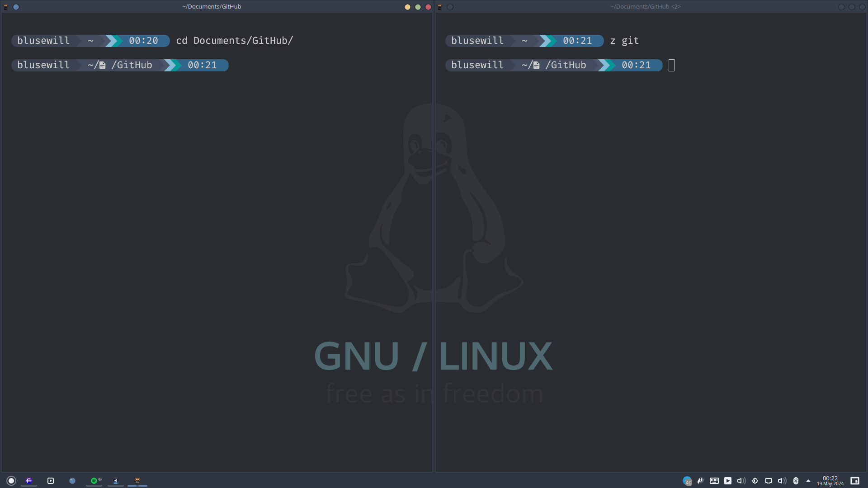868x488 pixels.
Task: Open the audio volume tray popup
Action: click(x=741, y=481)
